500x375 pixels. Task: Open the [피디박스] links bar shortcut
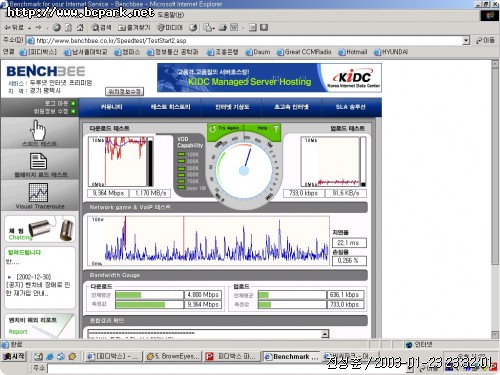tap(38, 52)
